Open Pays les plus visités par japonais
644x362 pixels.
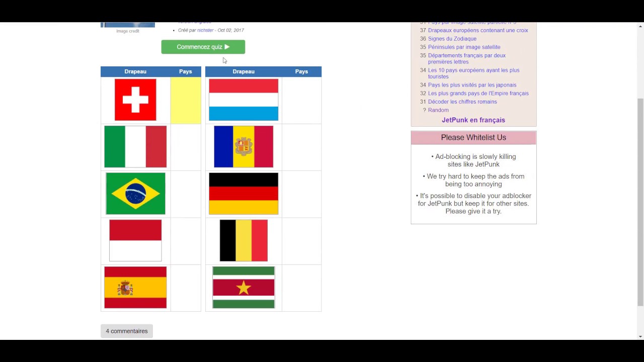(x=472, y=85)
